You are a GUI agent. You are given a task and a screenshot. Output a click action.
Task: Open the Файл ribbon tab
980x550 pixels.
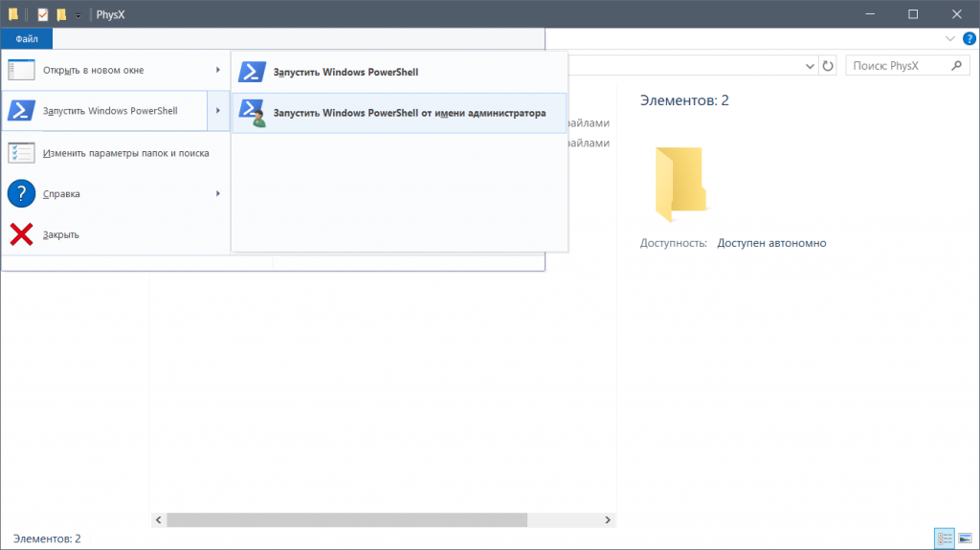[27, 39]
